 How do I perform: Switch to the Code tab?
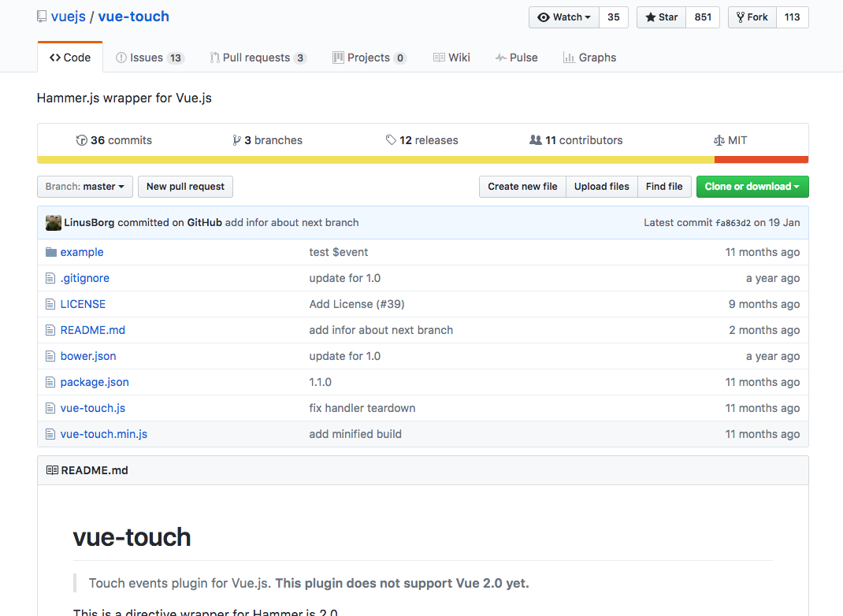click(70, 58)
